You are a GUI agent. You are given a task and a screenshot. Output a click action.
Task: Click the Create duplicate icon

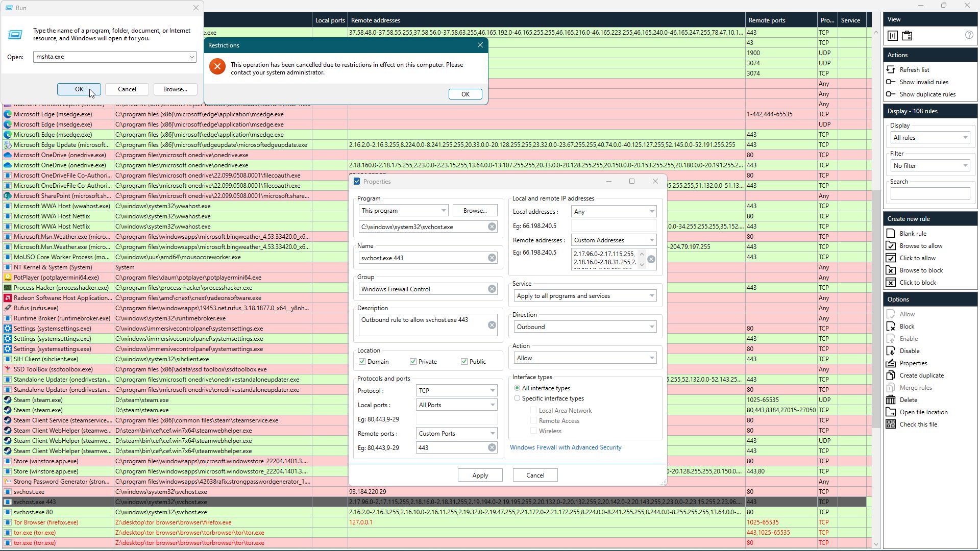tap(891, 375)
